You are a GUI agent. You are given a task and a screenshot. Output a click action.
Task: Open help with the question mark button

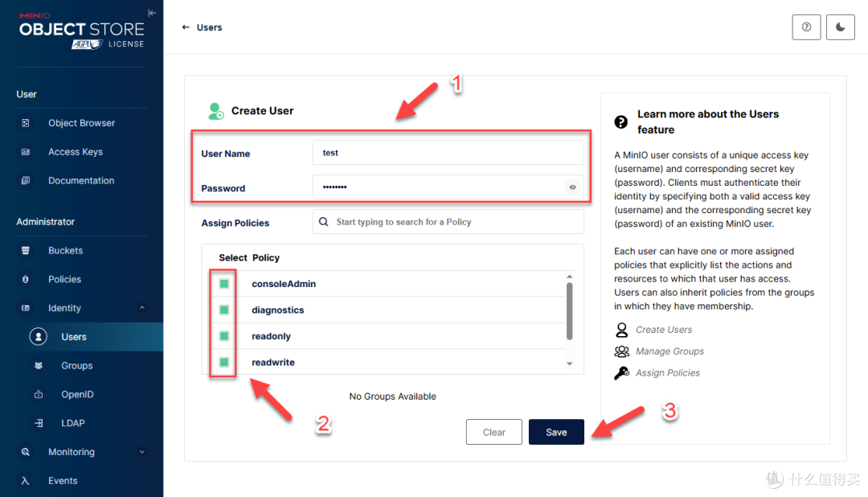pos(806,27)
